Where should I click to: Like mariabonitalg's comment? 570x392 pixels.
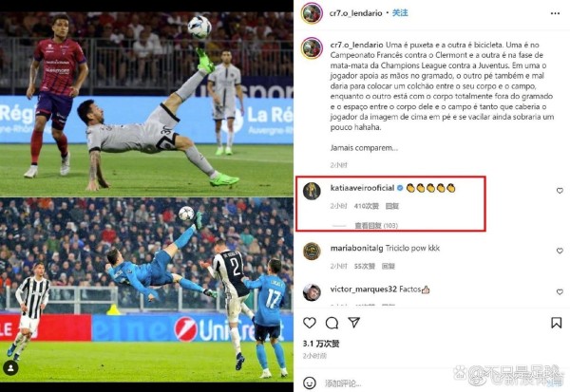[560, 251]
